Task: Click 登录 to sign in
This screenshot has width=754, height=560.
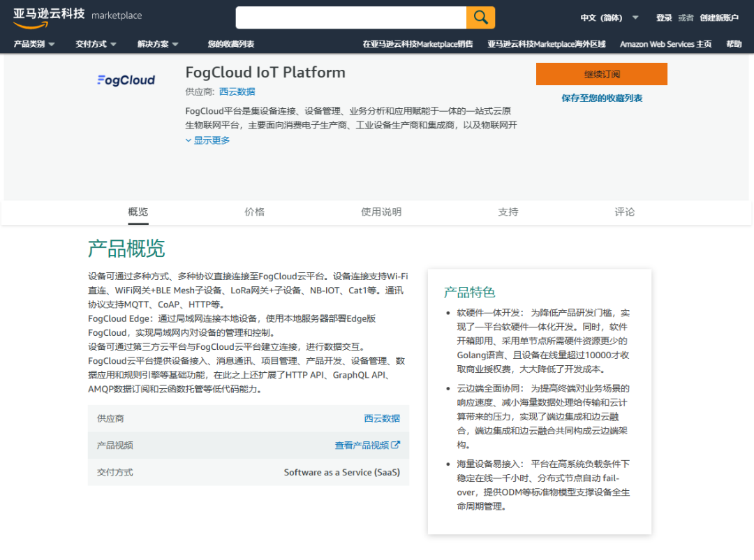Action: 664,17
